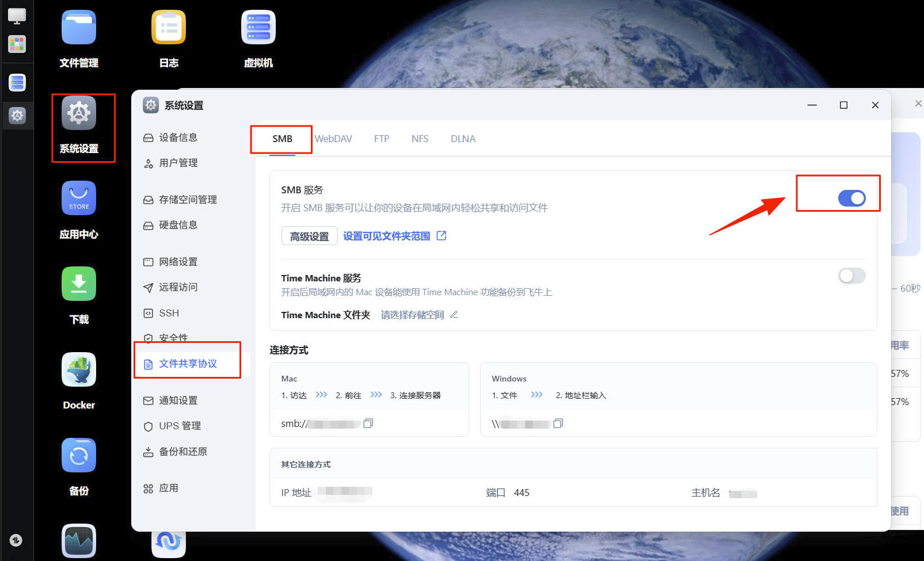
Task: Open the DLNA tab
Action: (x=463, y=139)
